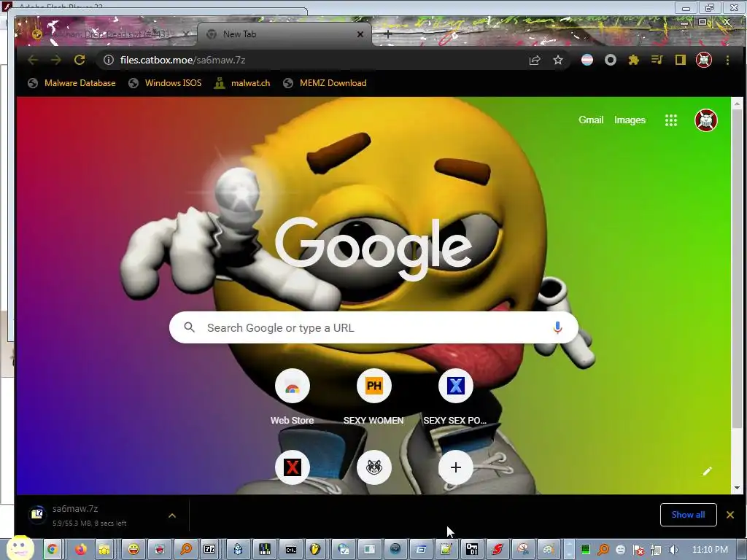Open the share this page icon
The image size is (747, 560).
pos(535,60)
